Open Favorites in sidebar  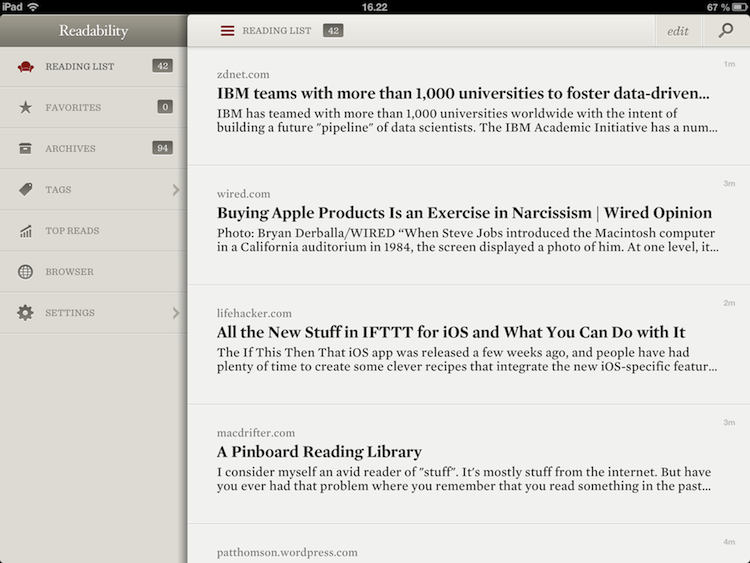click(x=93, y=108)
